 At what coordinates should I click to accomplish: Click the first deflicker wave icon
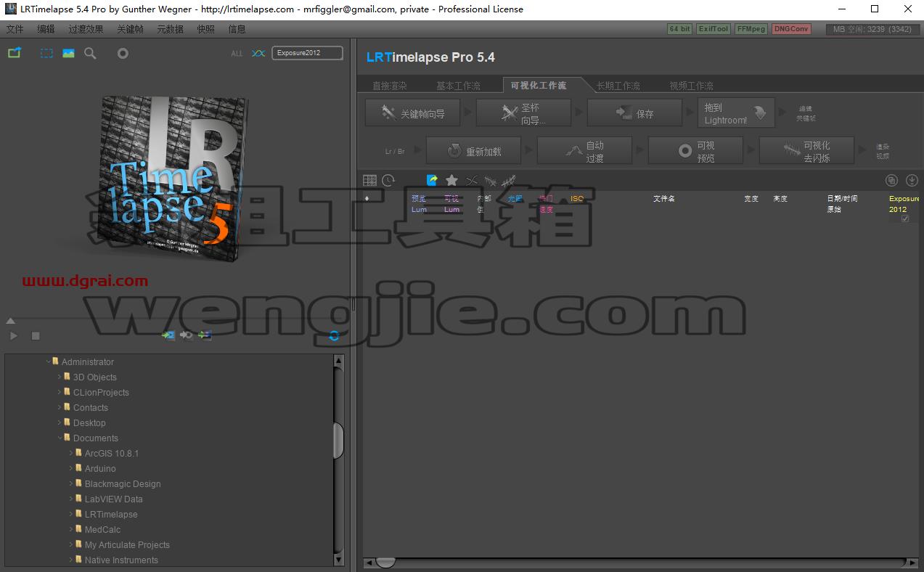tap(491, 180)
